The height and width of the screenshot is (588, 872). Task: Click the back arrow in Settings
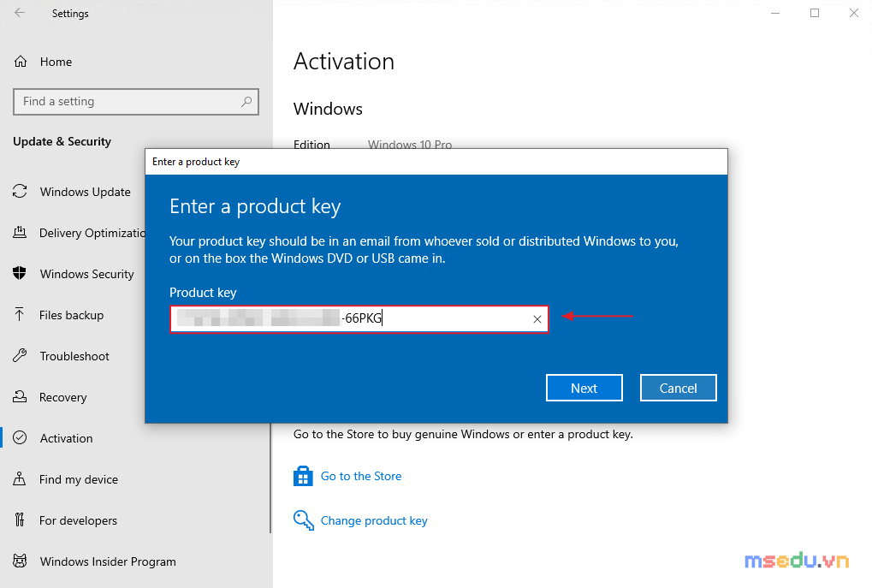click(20, 13)
